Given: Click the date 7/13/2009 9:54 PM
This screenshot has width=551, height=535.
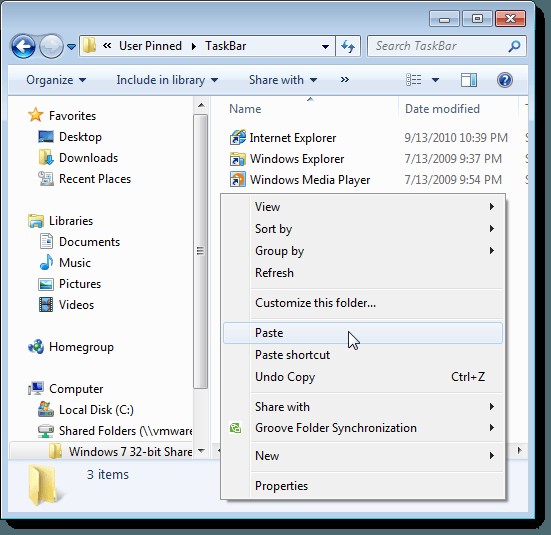Looking at the screenshot, I should 453,180.
